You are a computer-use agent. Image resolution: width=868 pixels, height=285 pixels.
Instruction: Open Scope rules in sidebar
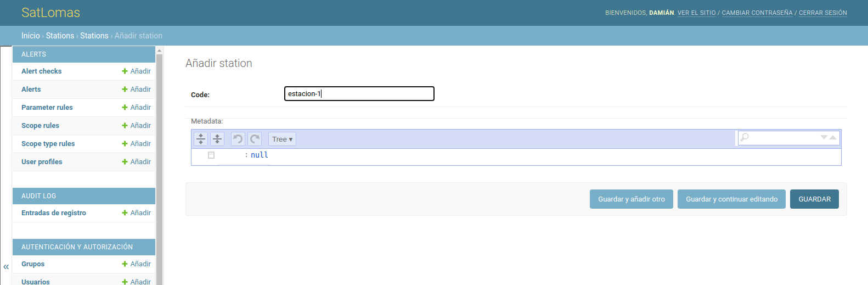[x=40, y=126]
